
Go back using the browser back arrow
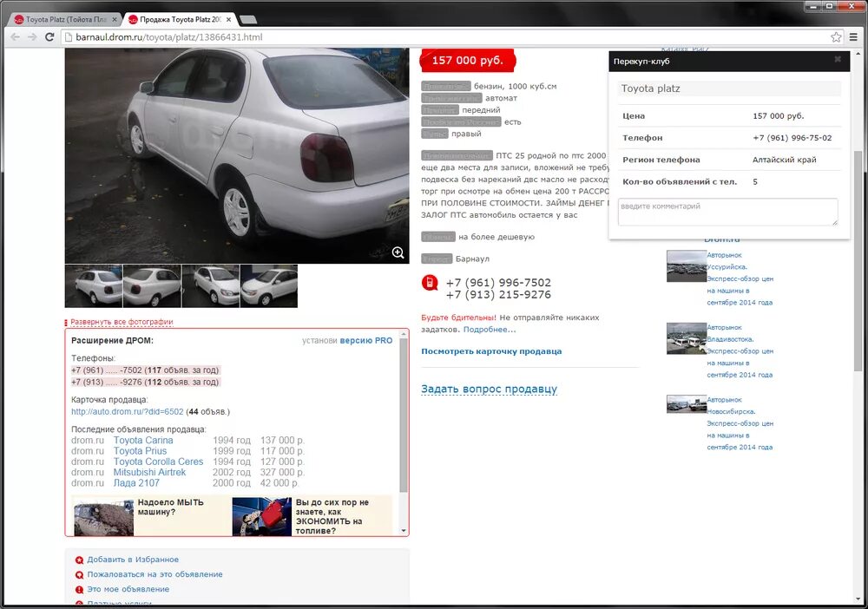point(15,37)
